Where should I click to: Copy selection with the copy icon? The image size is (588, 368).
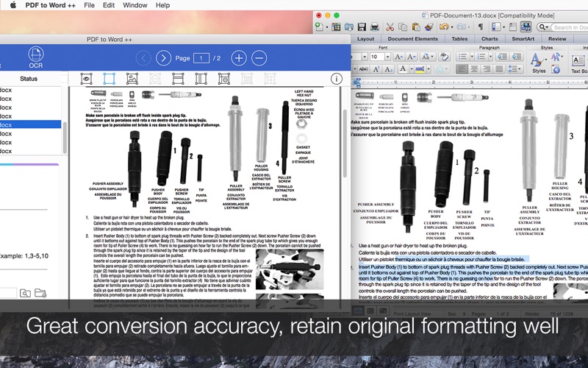coord(403,26)
